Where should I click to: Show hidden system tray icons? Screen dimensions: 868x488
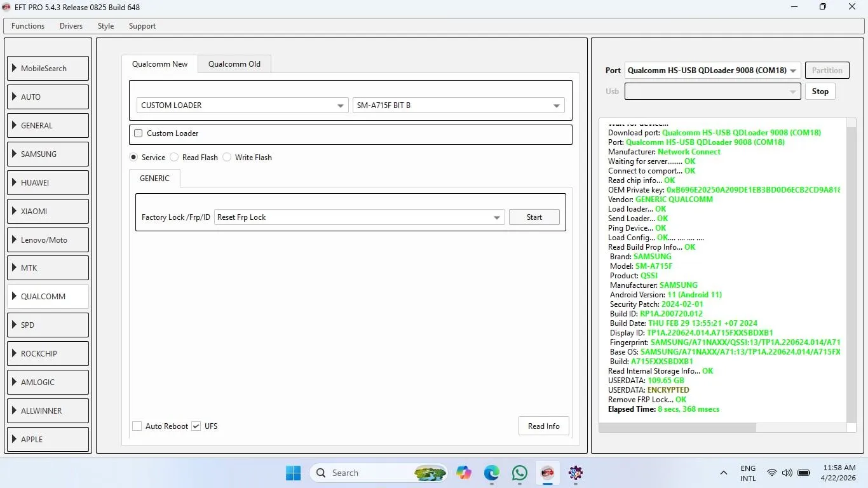[723, 473]
